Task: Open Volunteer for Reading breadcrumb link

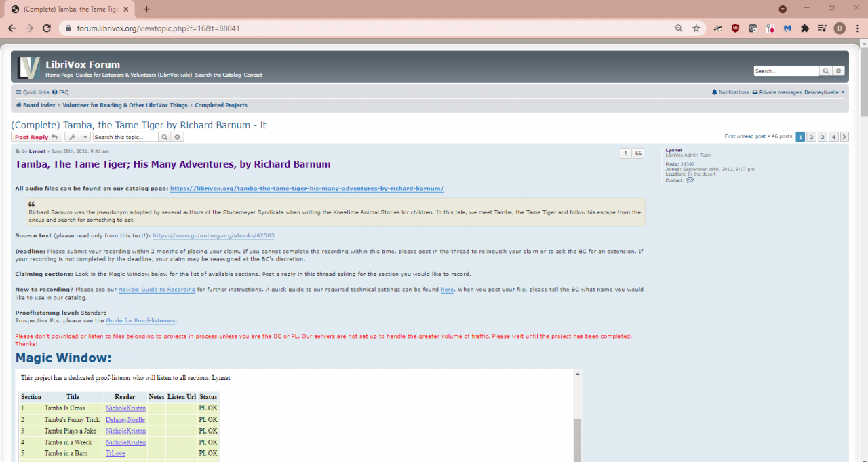Action: (125, 105)
